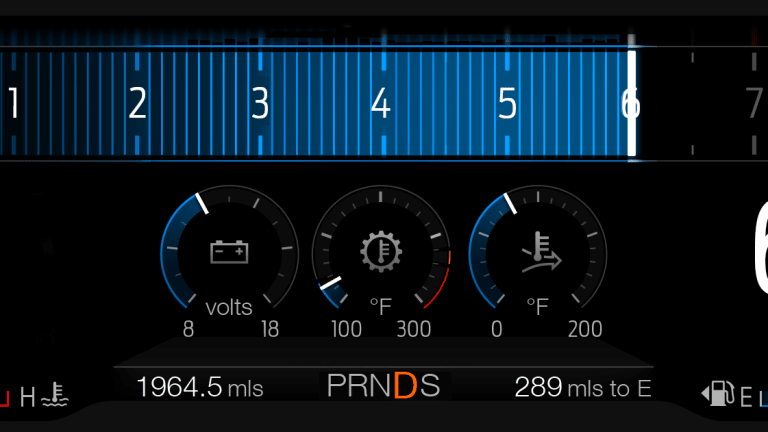
Task: Click the 8 label on voltage gauge
Action: pyautogui.click(x=189, y=329)
